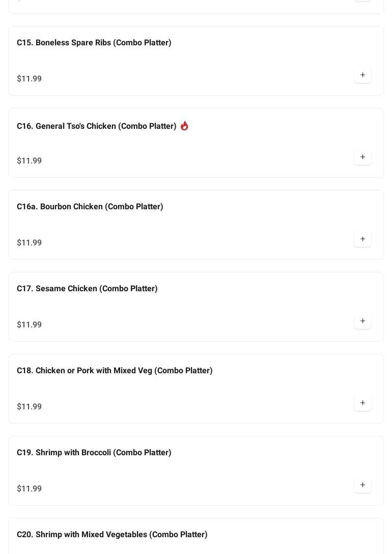Click the price below Sesame Chicken
The height and width of the screenshot is (554, 392).
click(x=30, y=325)
